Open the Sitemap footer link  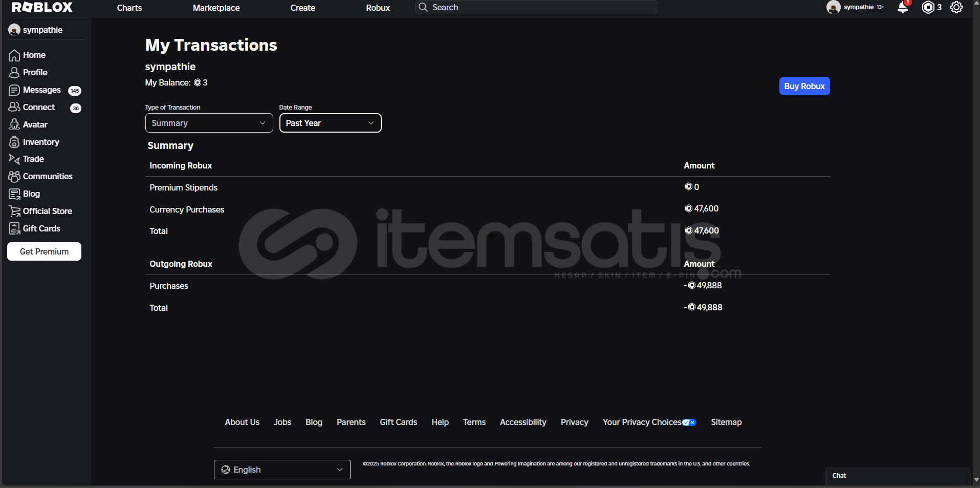(726, 422)
